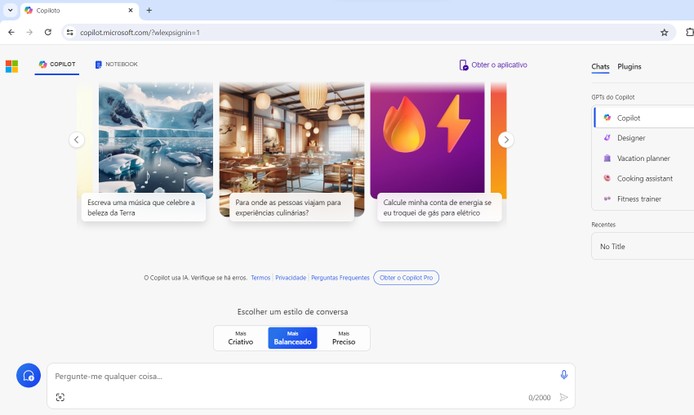Select Copilot in GPTs list

coord(644,118)
